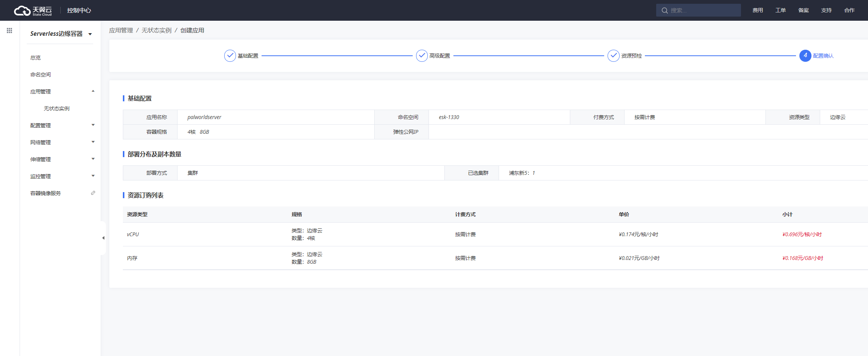
Task: Click the 资源订购列表 section heading
Action: tap(145, 195)
